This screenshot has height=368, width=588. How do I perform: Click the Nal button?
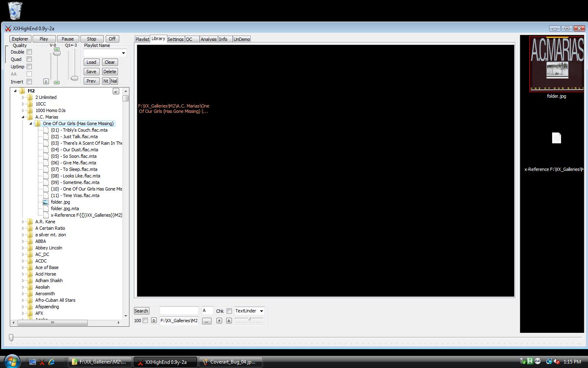click(114, 81)
